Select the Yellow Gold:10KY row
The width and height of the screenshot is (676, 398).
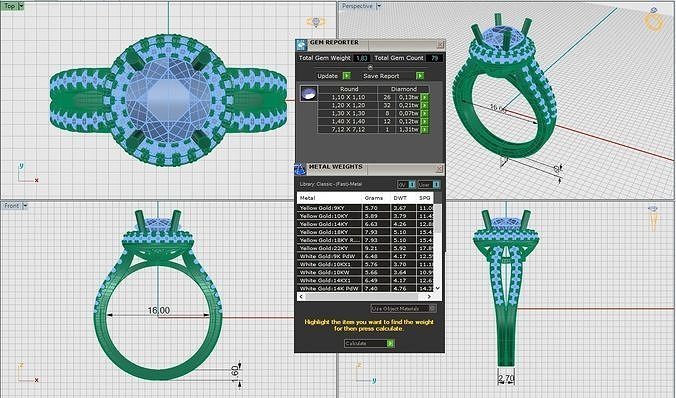pyautogui.click(x=365, y=216)
